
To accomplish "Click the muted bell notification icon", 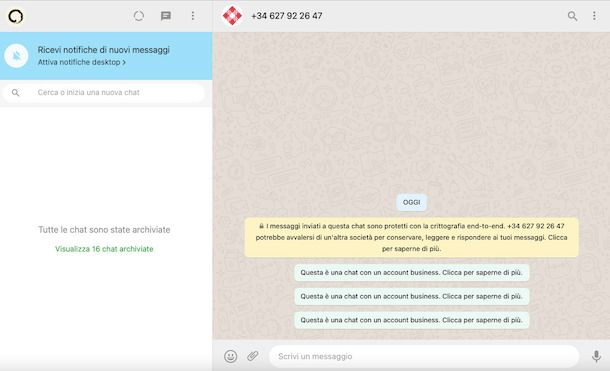I will pos(16,56).
